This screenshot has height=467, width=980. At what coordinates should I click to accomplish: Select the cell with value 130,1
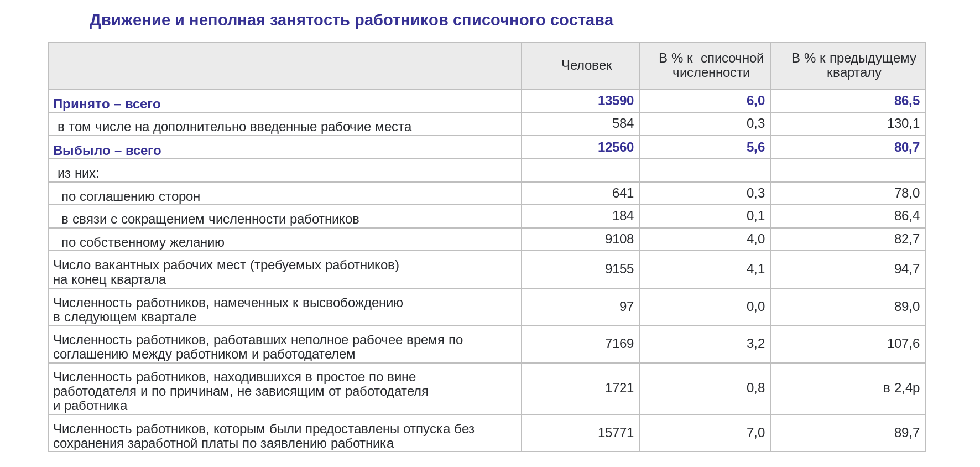pos(903,123)
